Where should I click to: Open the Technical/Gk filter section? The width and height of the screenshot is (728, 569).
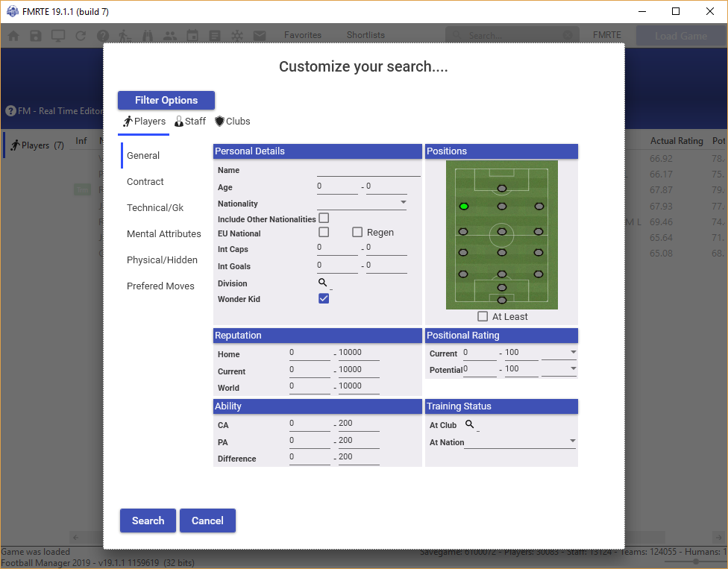155,207
